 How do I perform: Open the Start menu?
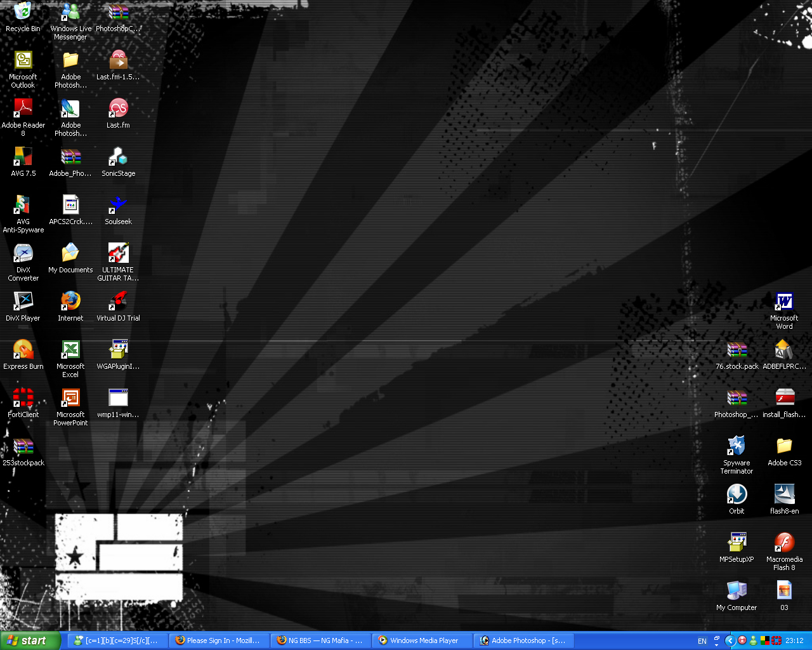(x=30, y=640)
